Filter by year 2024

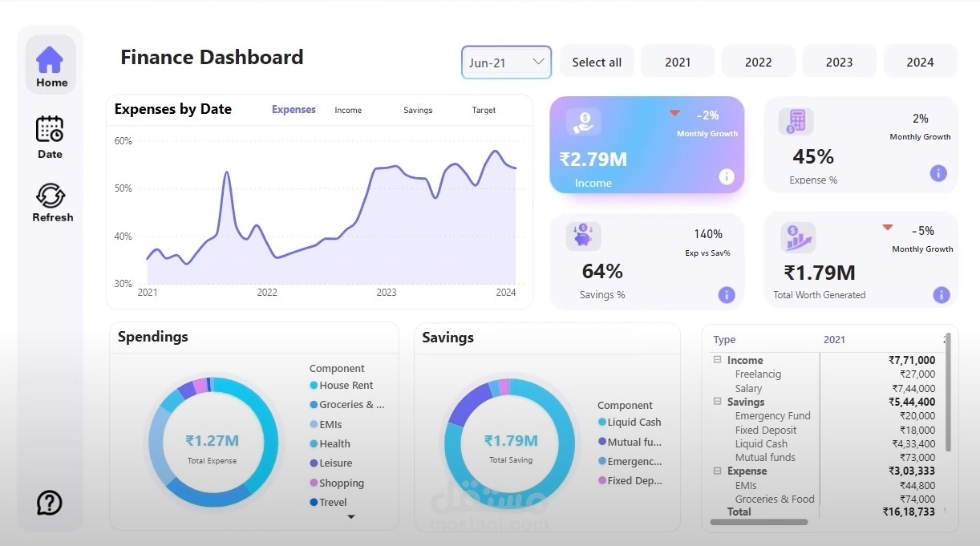(x=921, y=62)
